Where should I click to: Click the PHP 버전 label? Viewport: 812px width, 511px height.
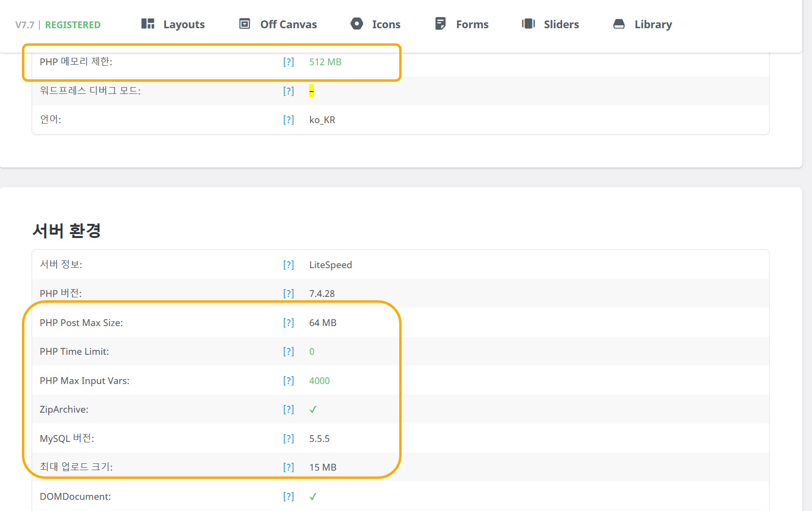[x=61, y=293]
